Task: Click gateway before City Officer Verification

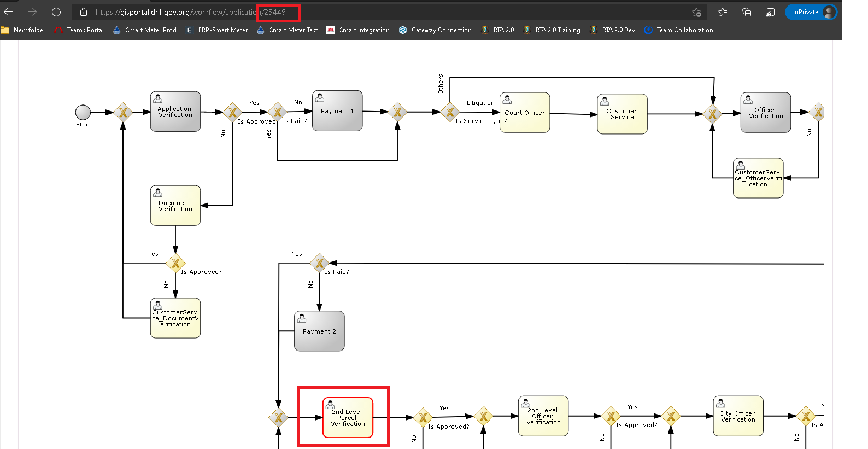Action: coord(671,416)
